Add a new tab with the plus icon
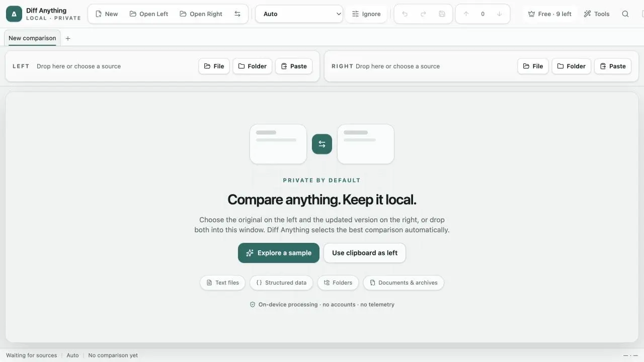The height and width of the screenshot is (362, 644). coord(68,38)
